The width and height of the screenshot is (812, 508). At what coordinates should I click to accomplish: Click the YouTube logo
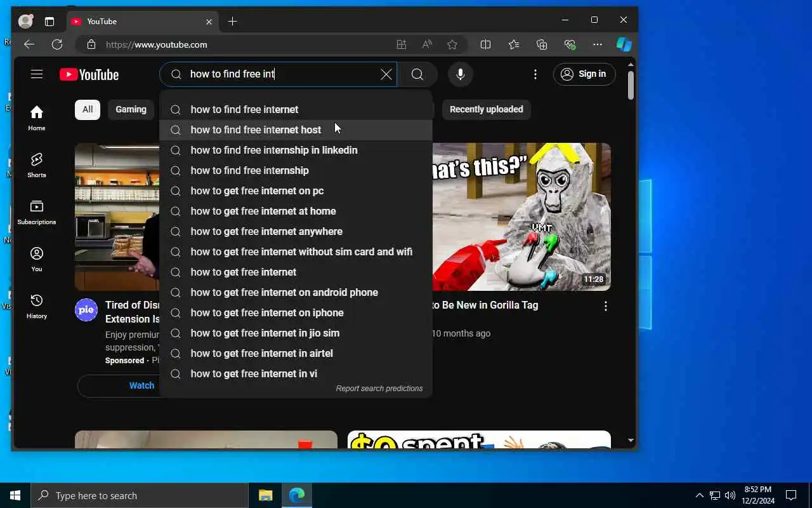[89, 75]
